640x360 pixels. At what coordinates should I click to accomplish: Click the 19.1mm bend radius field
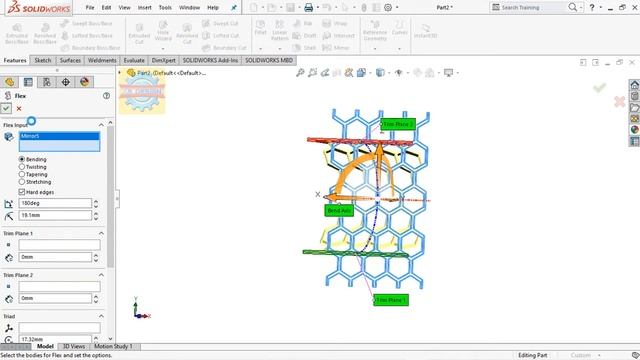55,215
